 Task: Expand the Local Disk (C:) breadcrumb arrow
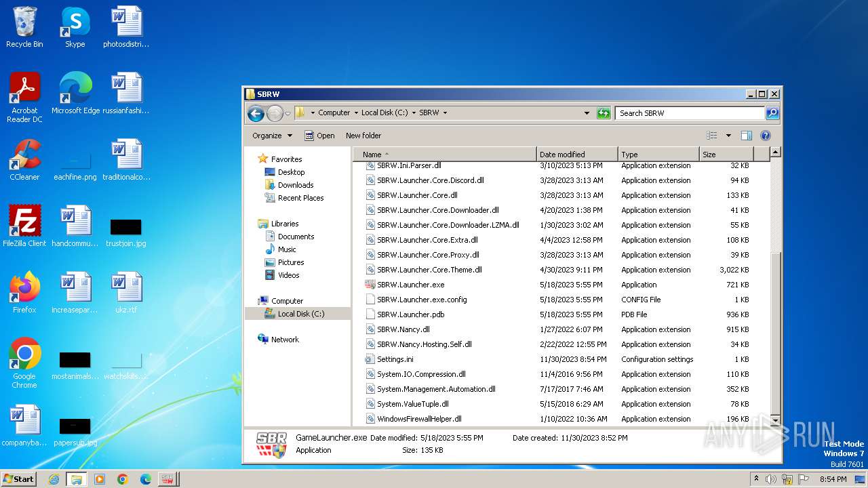click(x=414, y=113)
